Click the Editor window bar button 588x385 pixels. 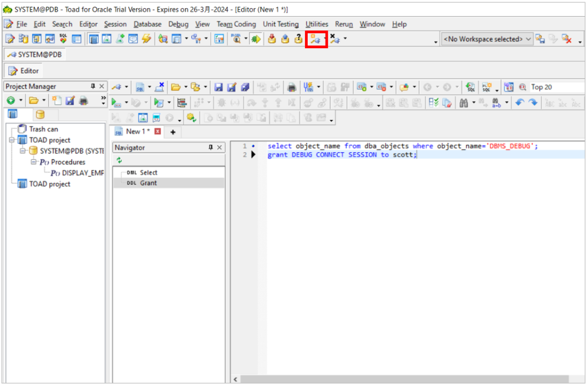coord(24,71)
